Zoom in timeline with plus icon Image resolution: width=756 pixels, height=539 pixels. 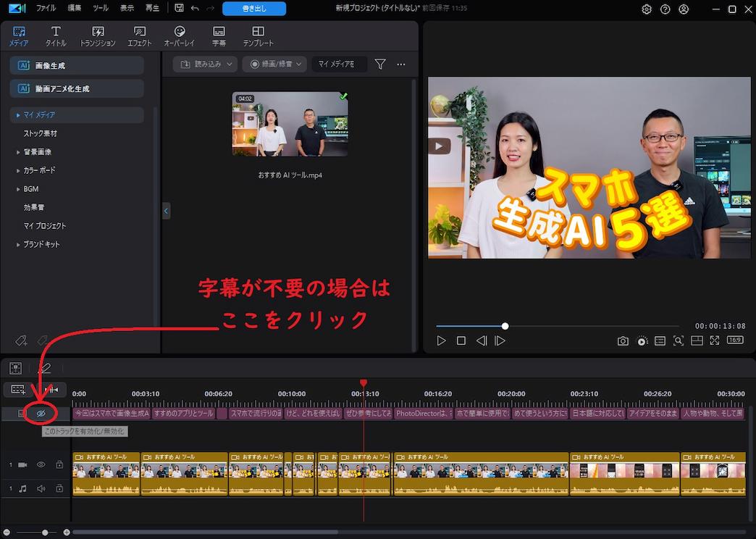pos(67,532)
